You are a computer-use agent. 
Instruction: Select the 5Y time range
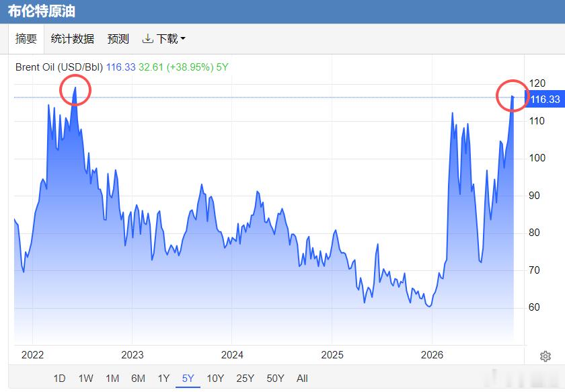pyautogui.click(x=188, y=379)
